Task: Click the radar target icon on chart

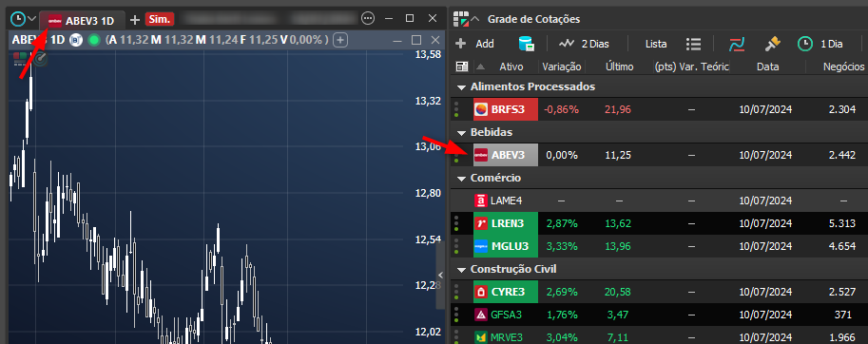Action: point(41,59)
